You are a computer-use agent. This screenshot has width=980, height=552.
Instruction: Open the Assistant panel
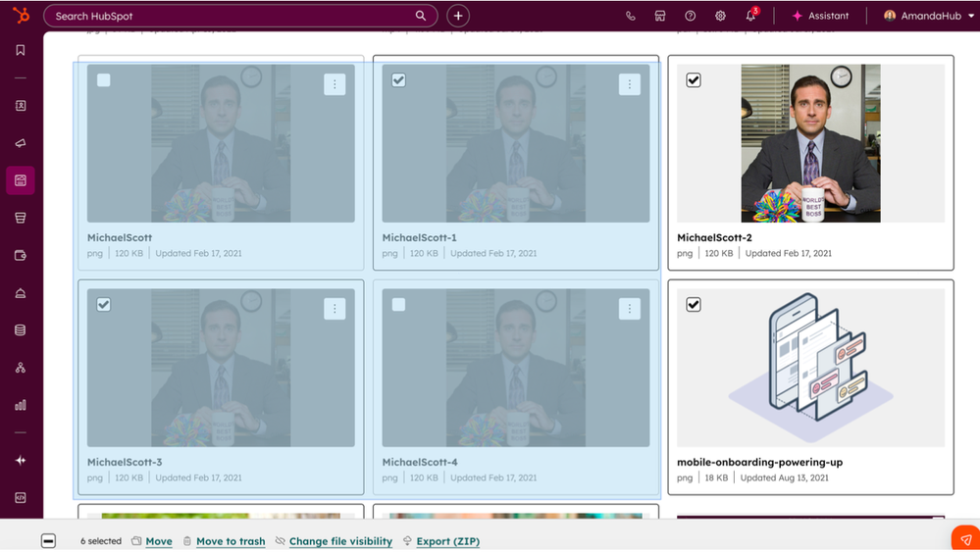click(x=820, y=17)
